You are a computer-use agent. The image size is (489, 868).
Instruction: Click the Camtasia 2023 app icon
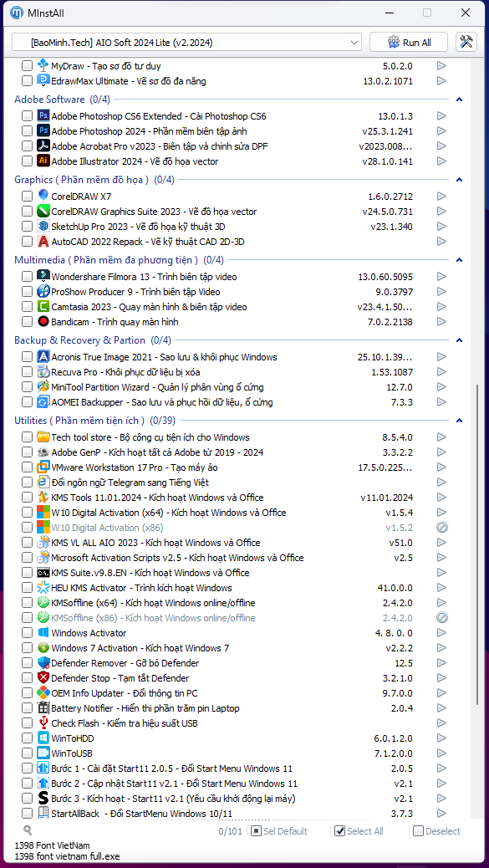(43, 306)
